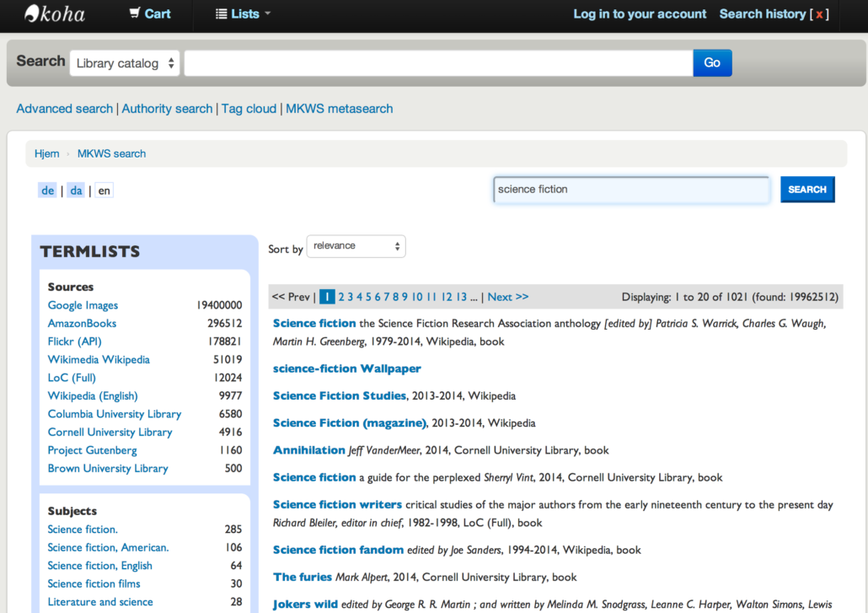Viewport: 868px width, 613px height.
Task: Go to results page 13
Action: 461,297
